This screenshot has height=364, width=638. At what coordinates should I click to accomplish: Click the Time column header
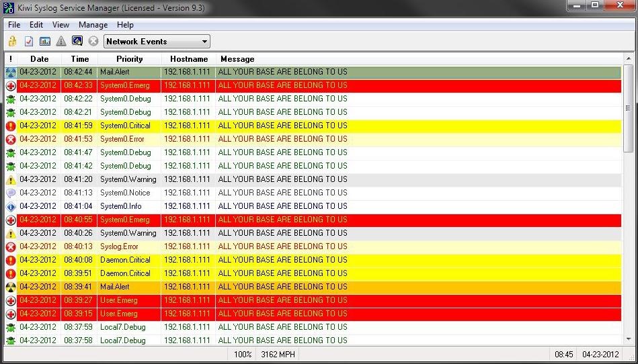tap(80, 59)
